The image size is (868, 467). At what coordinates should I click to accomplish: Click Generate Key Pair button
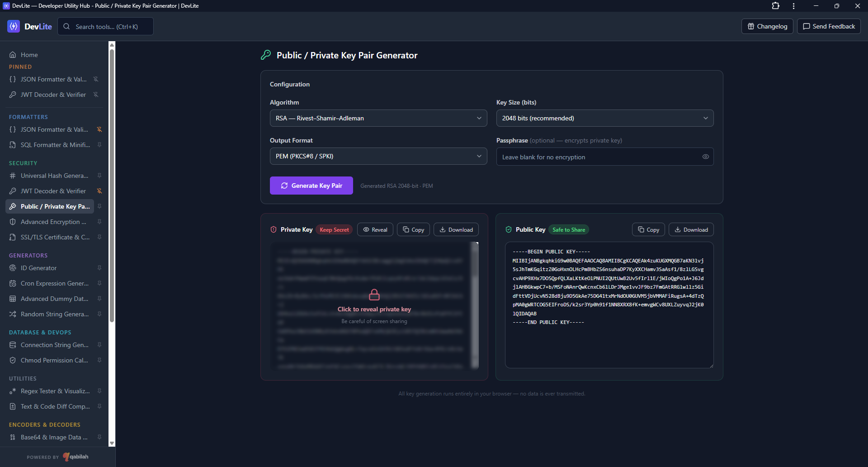[x=311, y=186]
